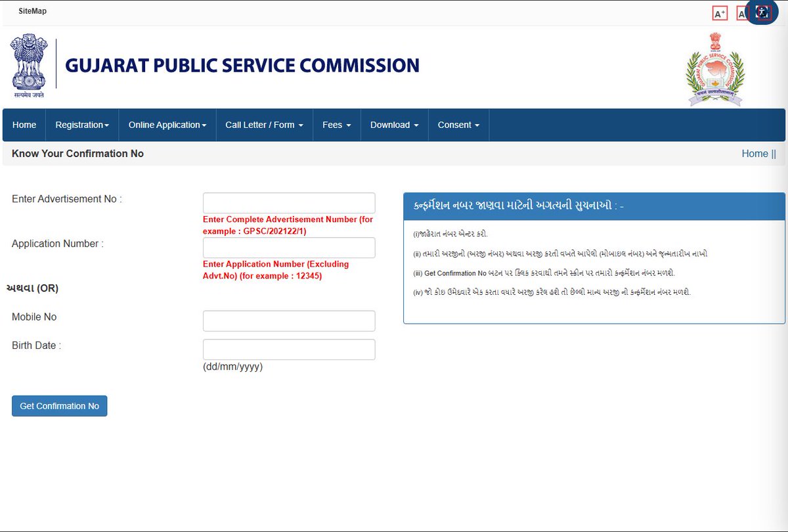788x532 pixels.
Task: Open the SiteMap link
Action: pos(33,11)
